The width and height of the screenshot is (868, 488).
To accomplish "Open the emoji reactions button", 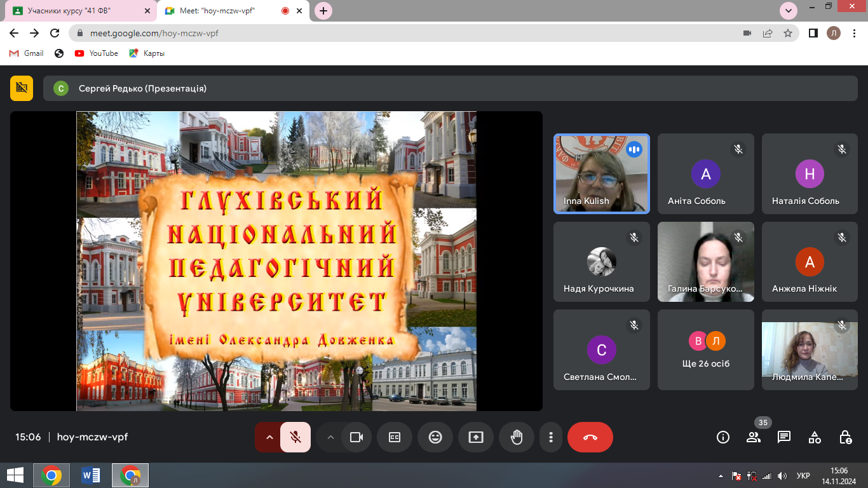I will click(x=435, y=437).
